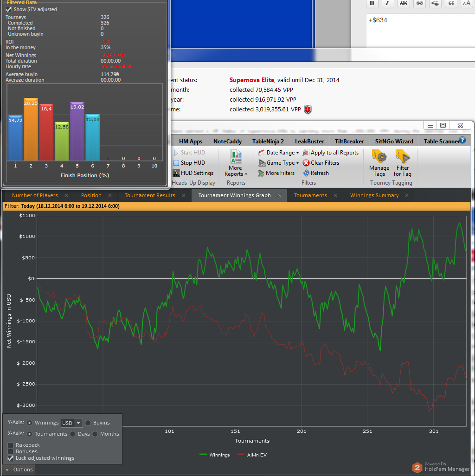Select the Winnings Y-axis radio button
The height and width of the screenshot is (476, 475).
click(x=29, y=423)
